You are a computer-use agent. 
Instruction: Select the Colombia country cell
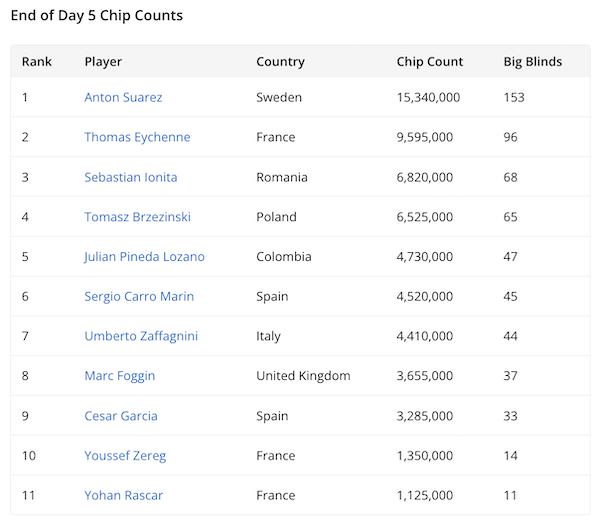tap(284, 257)
